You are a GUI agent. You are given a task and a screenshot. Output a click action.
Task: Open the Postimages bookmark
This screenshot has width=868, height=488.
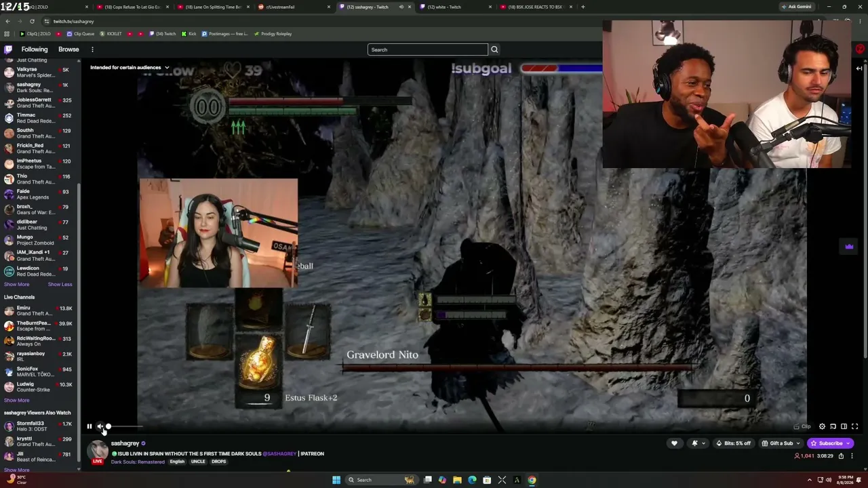[224, 34]
